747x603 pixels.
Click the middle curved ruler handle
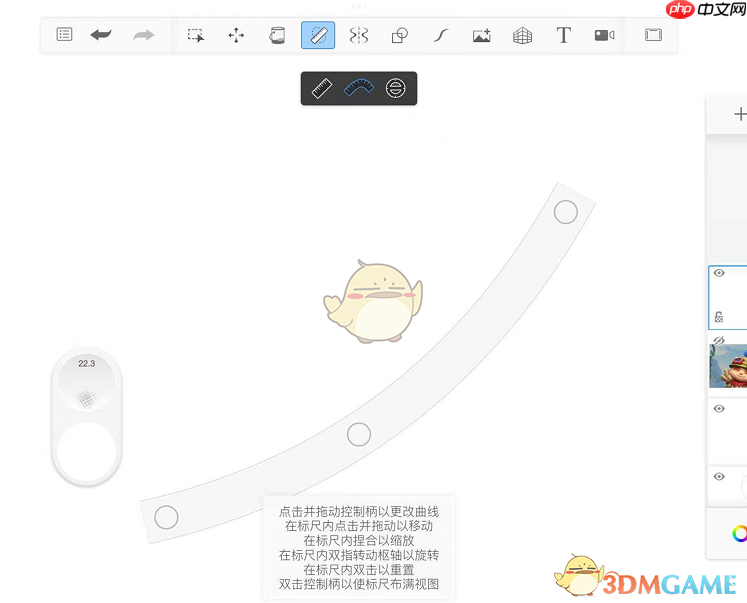[359, 434]
